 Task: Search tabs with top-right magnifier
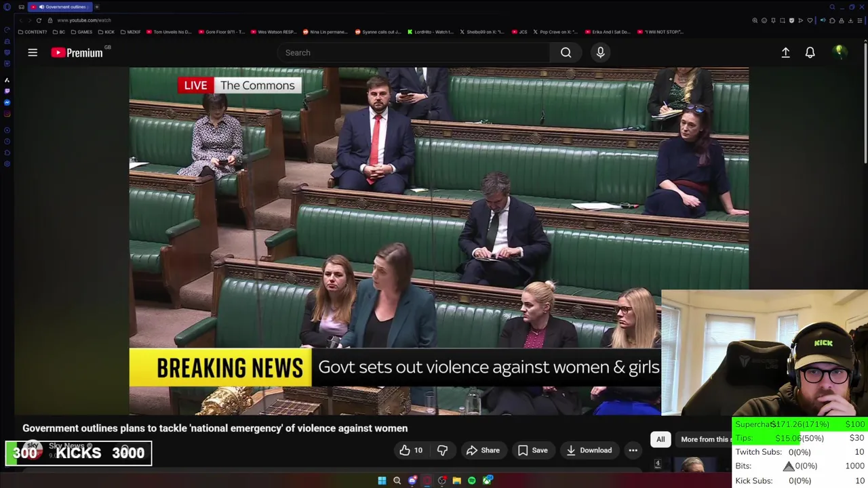point(832,7)
